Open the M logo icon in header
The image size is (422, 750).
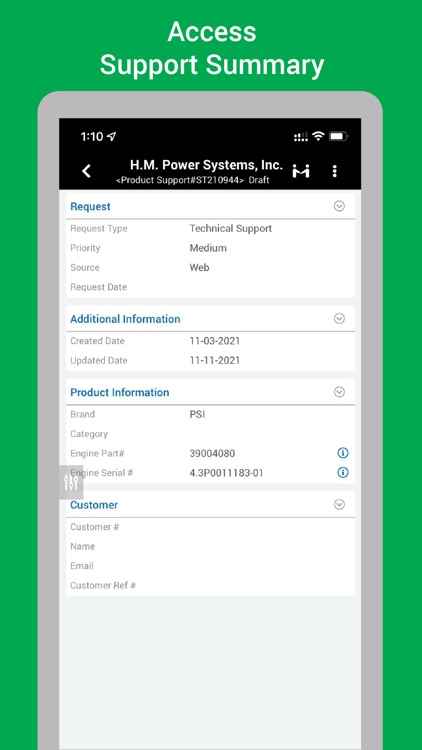point(301,171)
